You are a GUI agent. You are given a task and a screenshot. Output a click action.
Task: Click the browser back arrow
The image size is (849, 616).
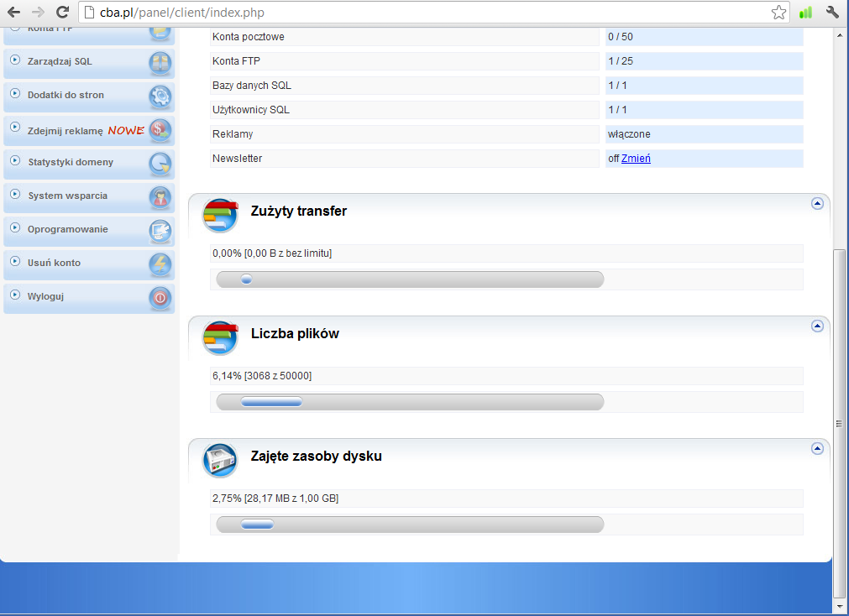tap(13, 12)
